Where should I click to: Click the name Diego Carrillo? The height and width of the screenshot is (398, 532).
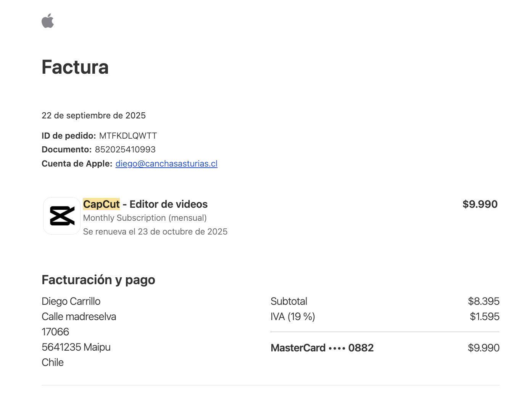pos(71,301)
